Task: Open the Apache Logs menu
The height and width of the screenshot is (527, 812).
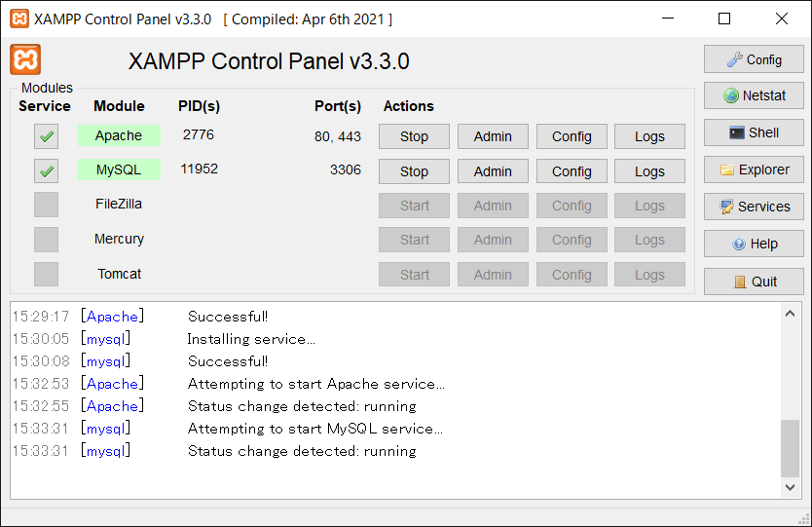Action: (649, 136)
